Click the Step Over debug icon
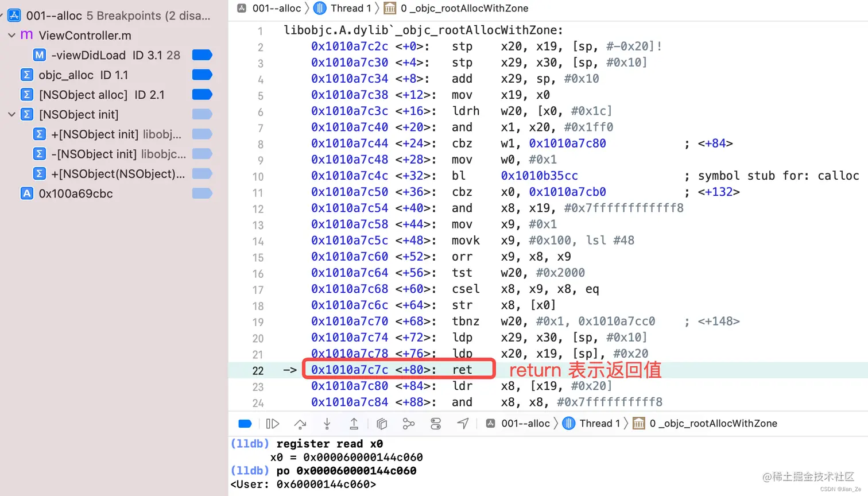This screenshot has height=496, width=868. pyautogui.click(x=300, y=424)
